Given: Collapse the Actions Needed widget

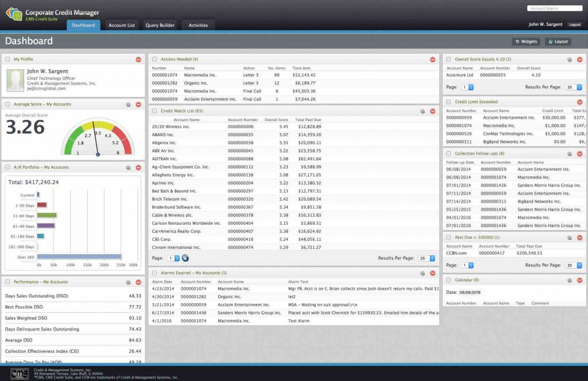Looking at the screenshot, I should pos(154,59).
